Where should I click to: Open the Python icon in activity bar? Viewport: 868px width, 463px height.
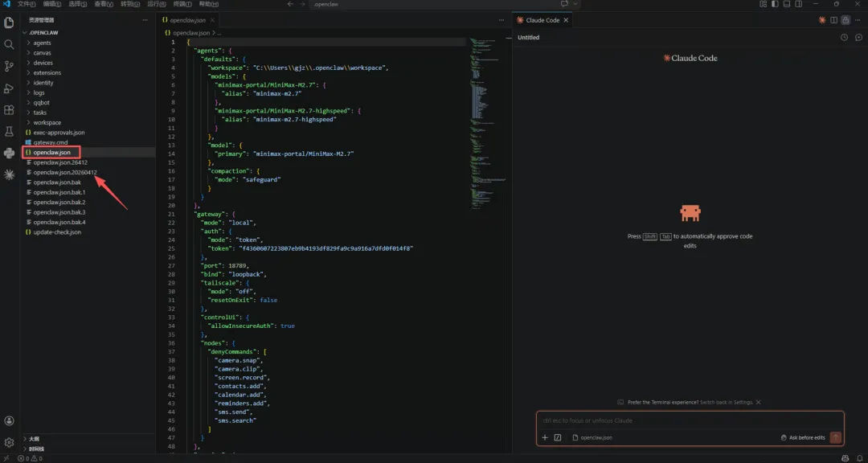[9, 153]
